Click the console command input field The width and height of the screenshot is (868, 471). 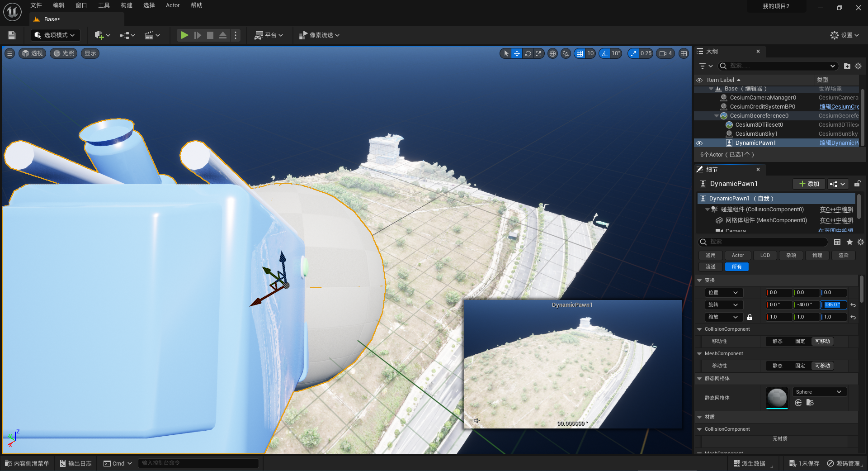pos(198,463)
